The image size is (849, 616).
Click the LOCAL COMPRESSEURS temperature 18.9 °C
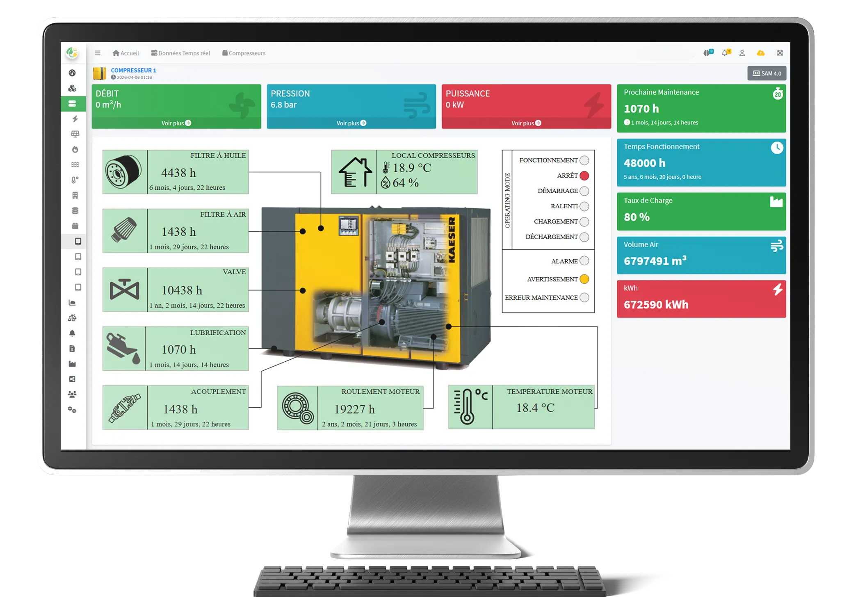(412, 168)
